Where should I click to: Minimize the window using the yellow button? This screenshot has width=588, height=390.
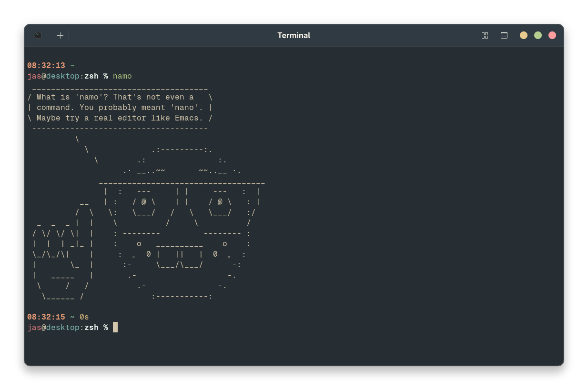pyautogui.click(x=524, y=35)
